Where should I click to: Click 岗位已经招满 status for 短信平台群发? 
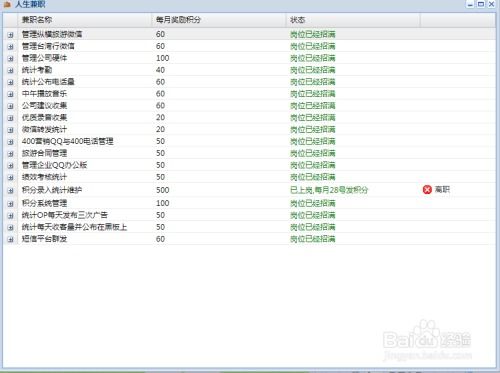pos(313,239)
